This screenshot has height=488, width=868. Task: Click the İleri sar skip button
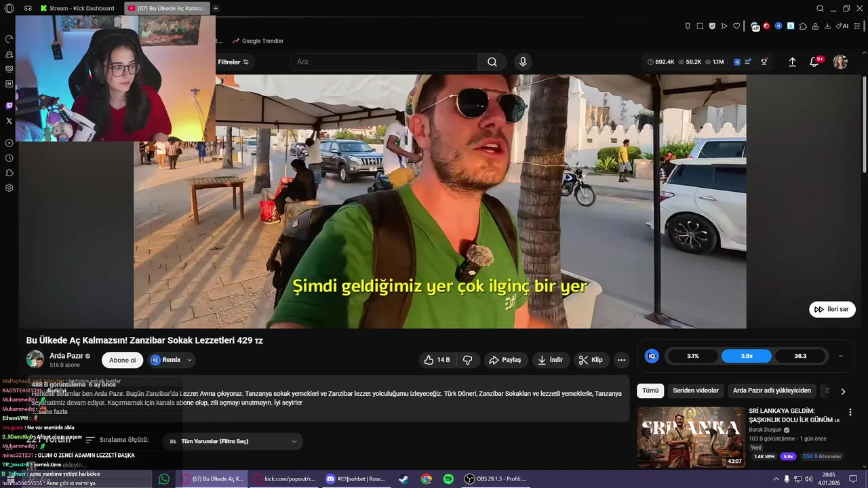pyautogui.click(x=832, y=309)
